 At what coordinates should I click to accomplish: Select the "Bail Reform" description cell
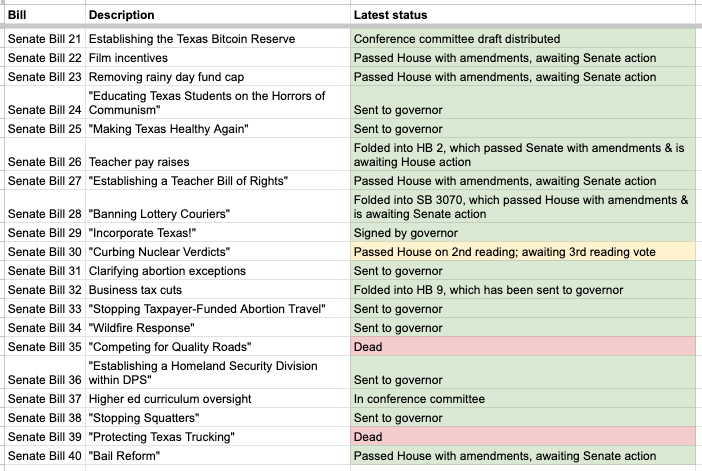[218, 455]
